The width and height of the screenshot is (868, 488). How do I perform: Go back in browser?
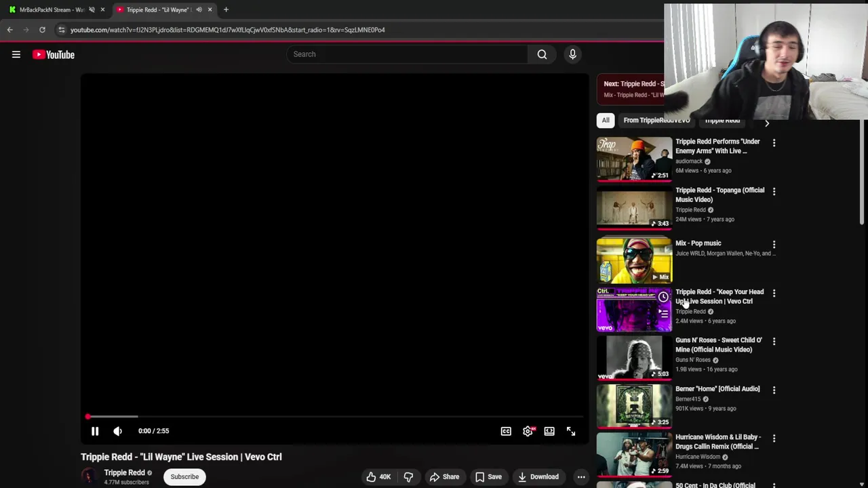[10, 30]
